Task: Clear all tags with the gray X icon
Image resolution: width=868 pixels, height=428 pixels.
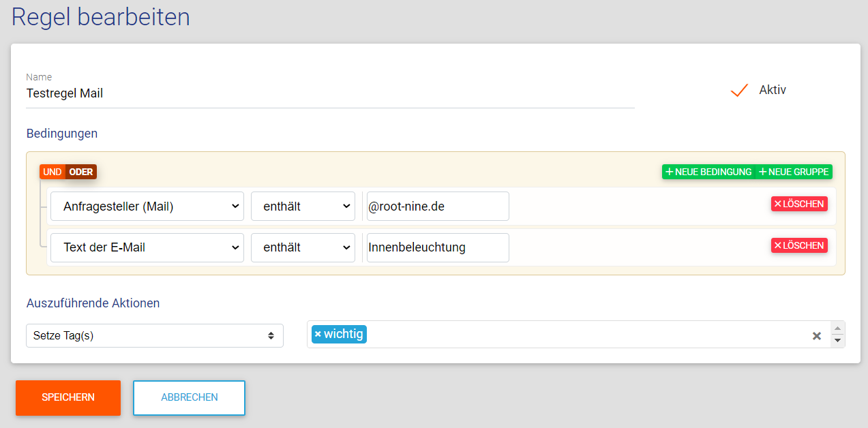Action: pos(816,336)
